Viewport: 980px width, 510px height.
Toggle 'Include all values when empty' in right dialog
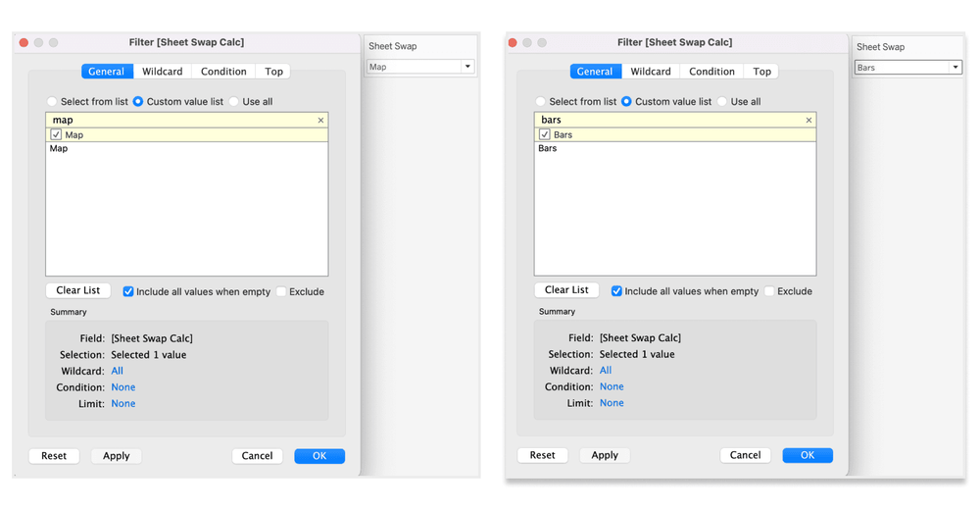(x=616, y=291)
